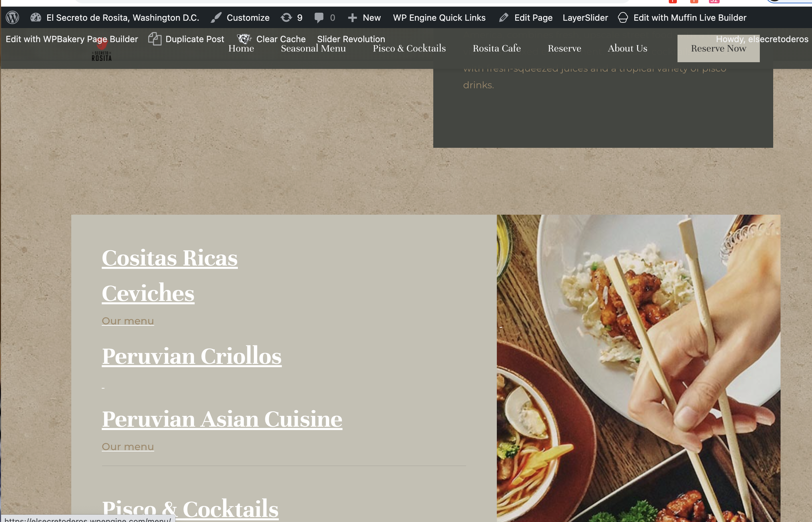Open the Cositas Ricas heading link

pyautogui.click(x=170, y=258)
